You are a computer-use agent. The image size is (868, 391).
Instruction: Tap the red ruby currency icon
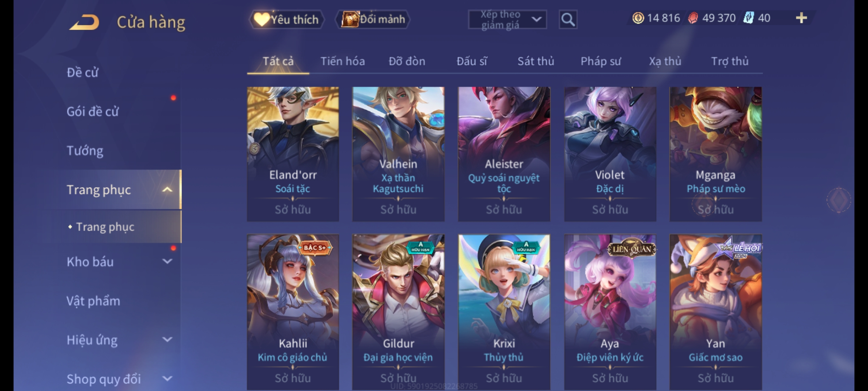(x=693, y=18)
